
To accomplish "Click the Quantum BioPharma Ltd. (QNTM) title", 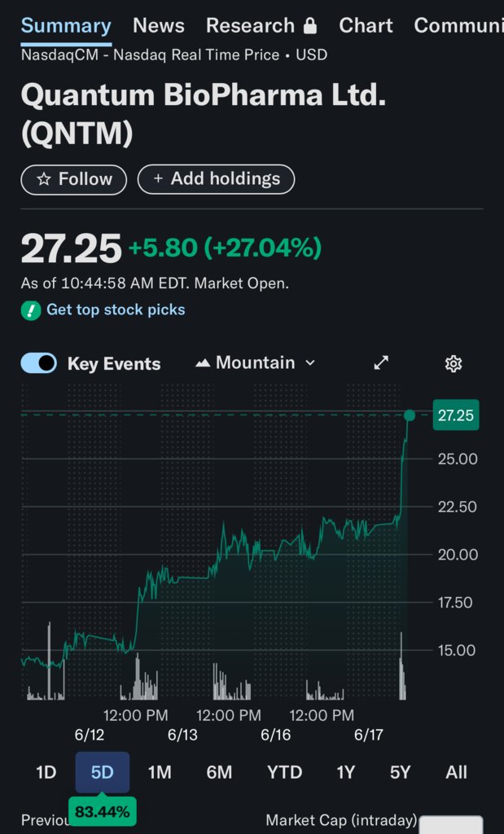I will pyautogui.click(x=203, y=114).
